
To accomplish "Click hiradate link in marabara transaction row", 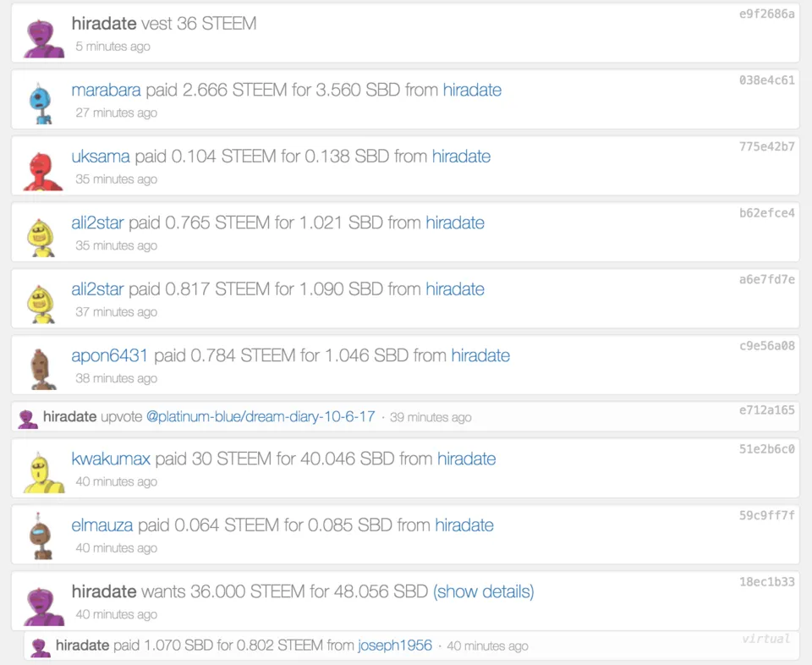I will (x=472, y=90).
